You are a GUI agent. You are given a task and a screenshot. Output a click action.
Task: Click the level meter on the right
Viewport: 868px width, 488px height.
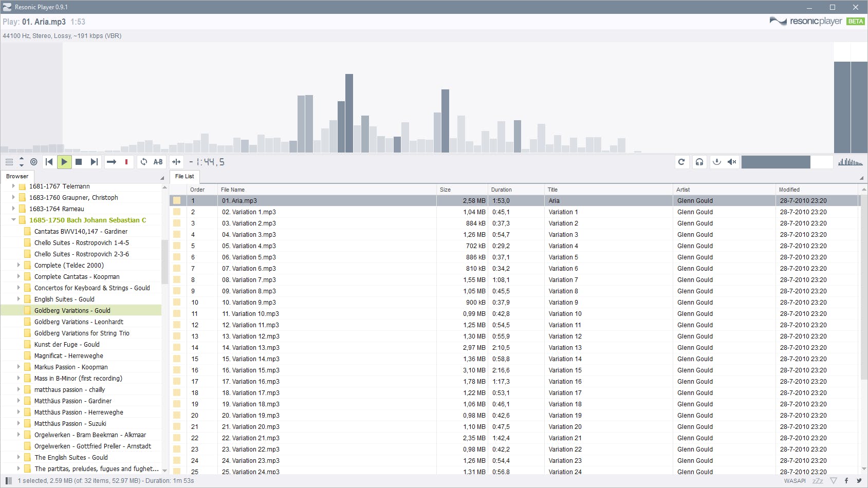tap(851, 98)
